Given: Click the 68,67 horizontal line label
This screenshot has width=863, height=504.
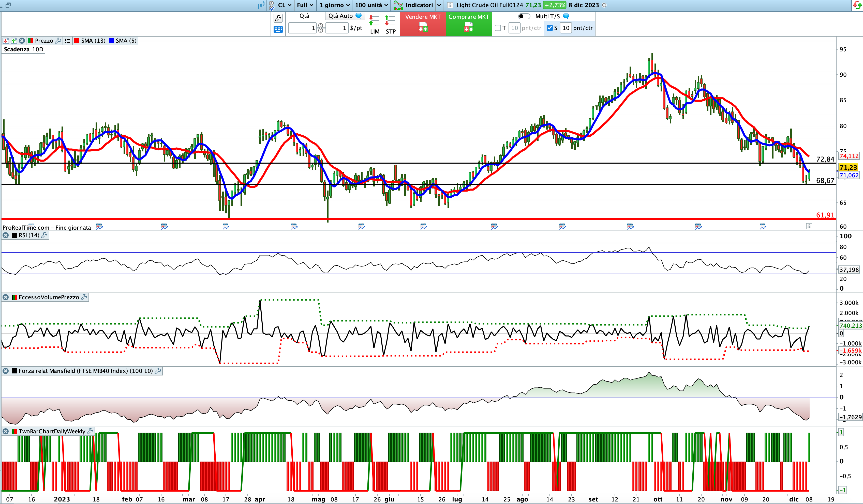Looking at the screenshot, I should tap(825, 181).
